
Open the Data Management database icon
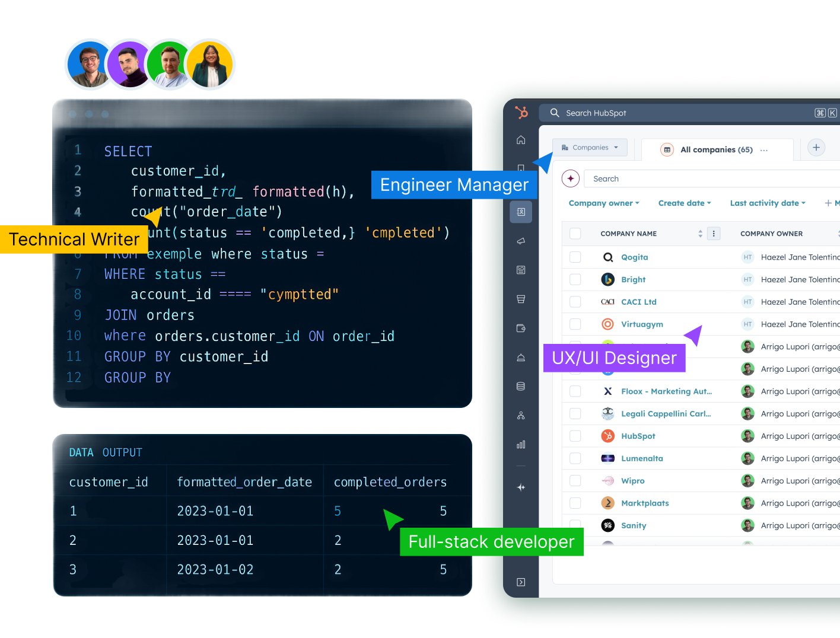coord(521,386)
